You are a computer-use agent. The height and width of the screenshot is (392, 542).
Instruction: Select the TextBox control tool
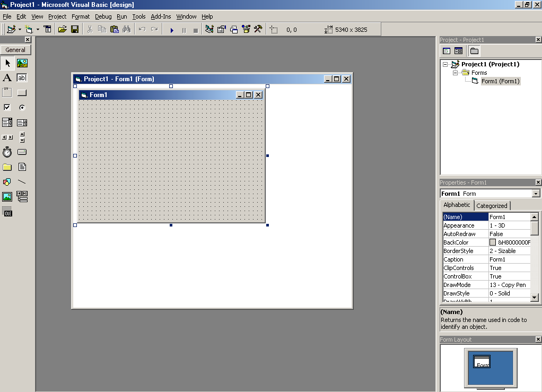click(22, 78)
